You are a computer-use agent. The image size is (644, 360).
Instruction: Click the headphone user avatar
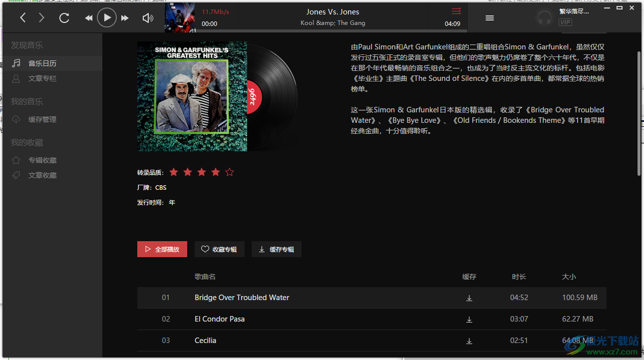pos(545,18)
